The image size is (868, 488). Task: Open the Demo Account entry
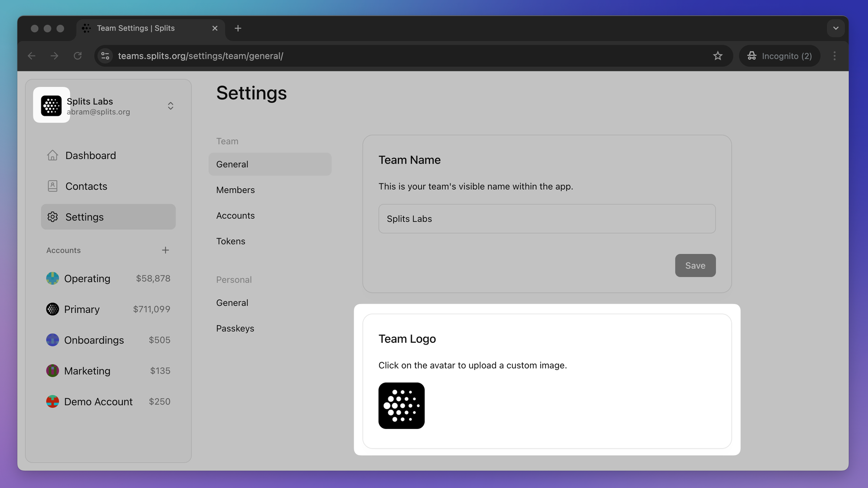[x=98, y=402]
